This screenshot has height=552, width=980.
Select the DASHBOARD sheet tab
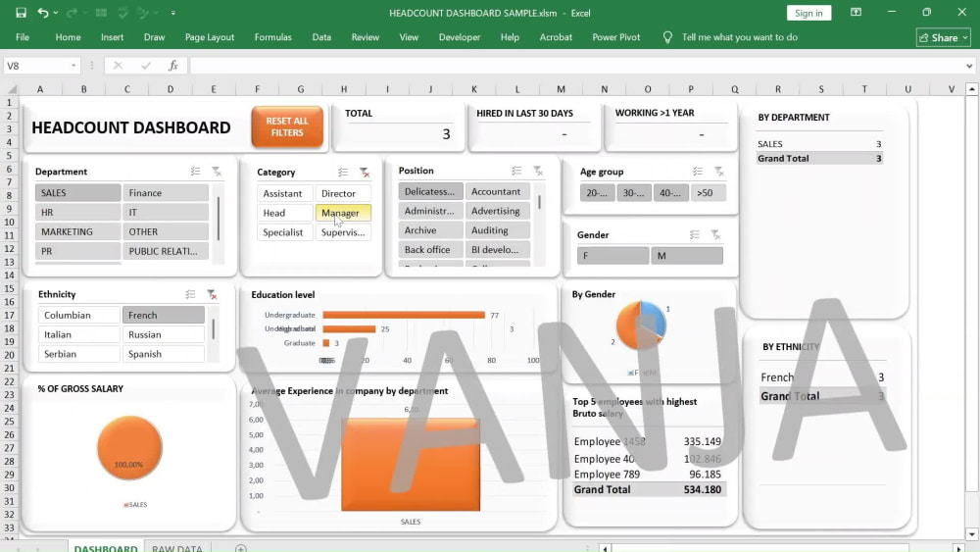pos(106,548)
